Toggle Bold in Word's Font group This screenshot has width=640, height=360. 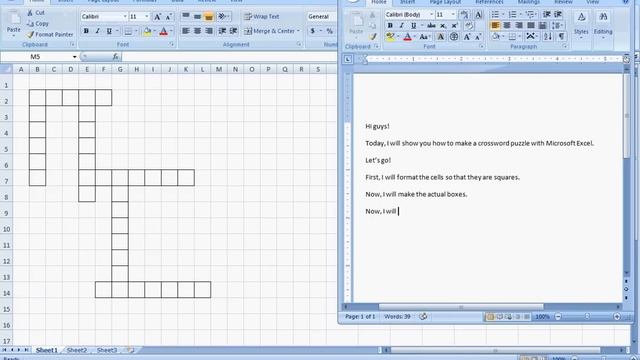[x=390, y=26]
